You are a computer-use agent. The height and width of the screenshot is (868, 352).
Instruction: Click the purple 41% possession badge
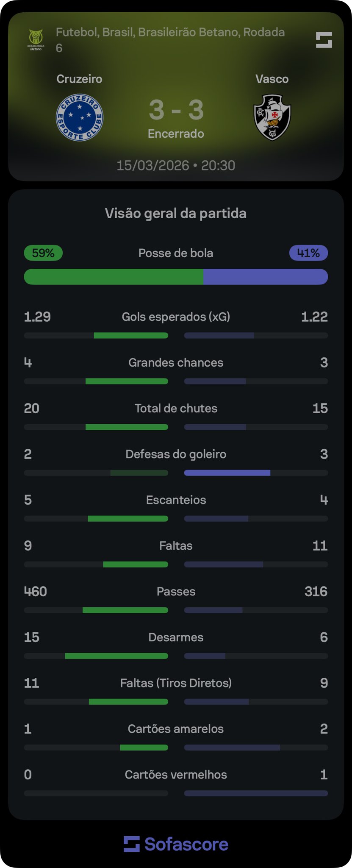[308, 253]
